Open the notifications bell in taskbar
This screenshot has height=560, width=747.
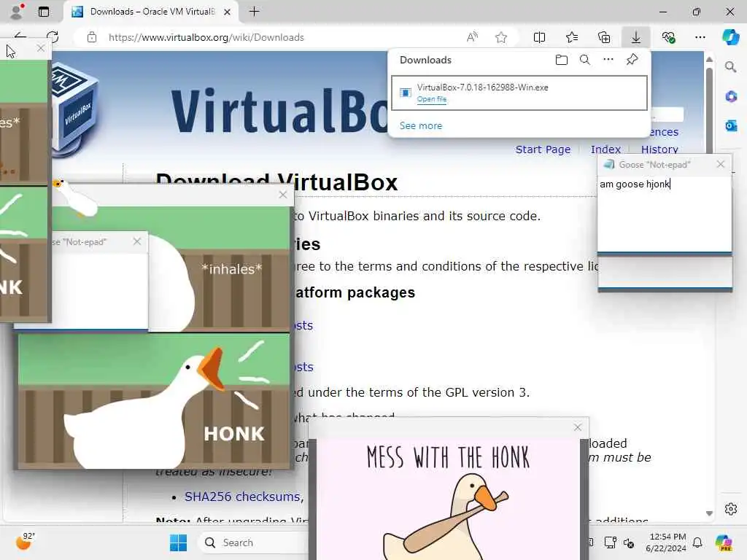(697, 542)
